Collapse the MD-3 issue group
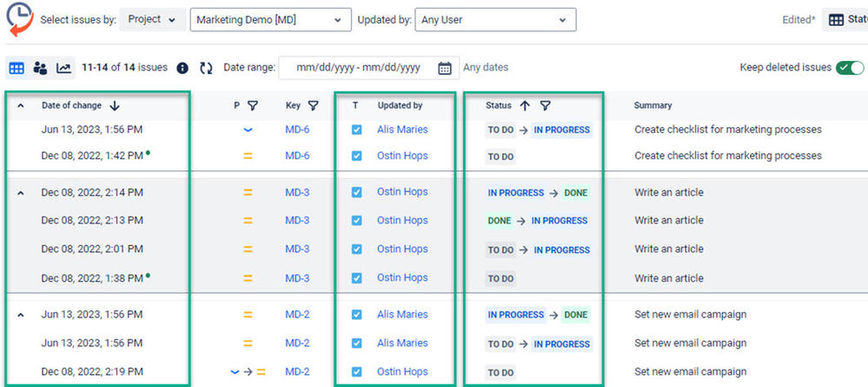868x387 pixels. click(x=21, y=193)
